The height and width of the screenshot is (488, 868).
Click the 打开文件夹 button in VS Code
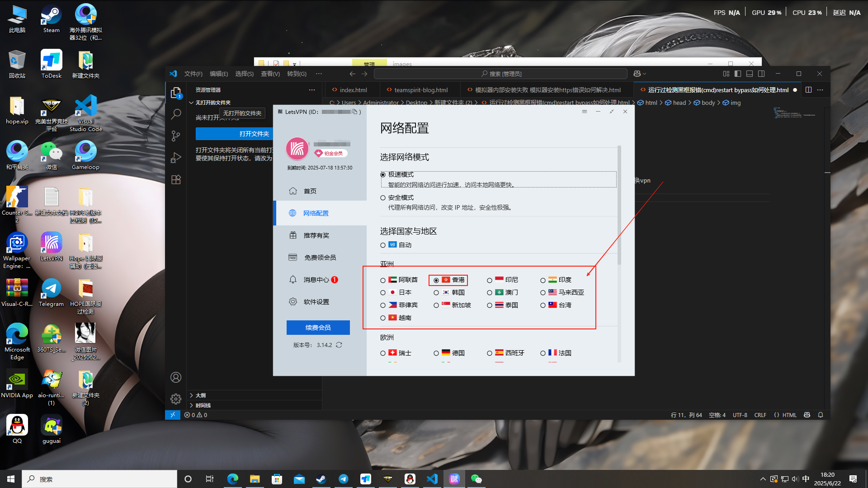tap(255, 134)
